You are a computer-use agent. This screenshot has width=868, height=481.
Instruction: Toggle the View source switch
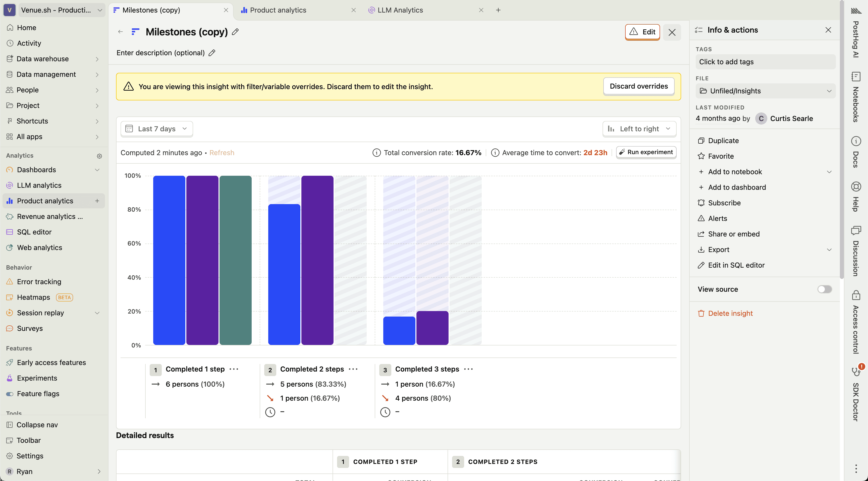(824, 289)
